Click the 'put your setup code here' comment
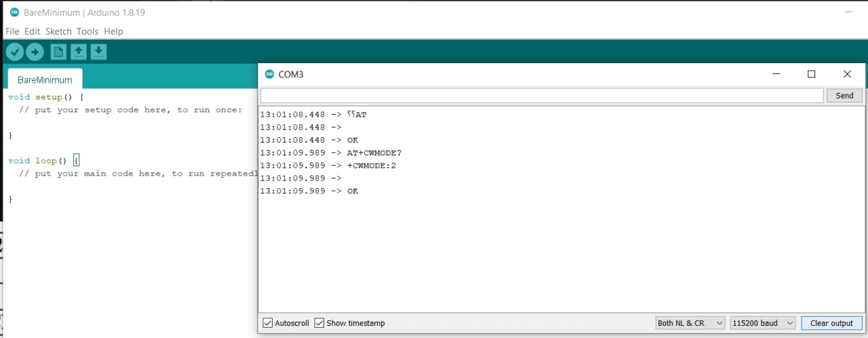The width and height of the screenshot is (868, 338). (x=130, y=110)
